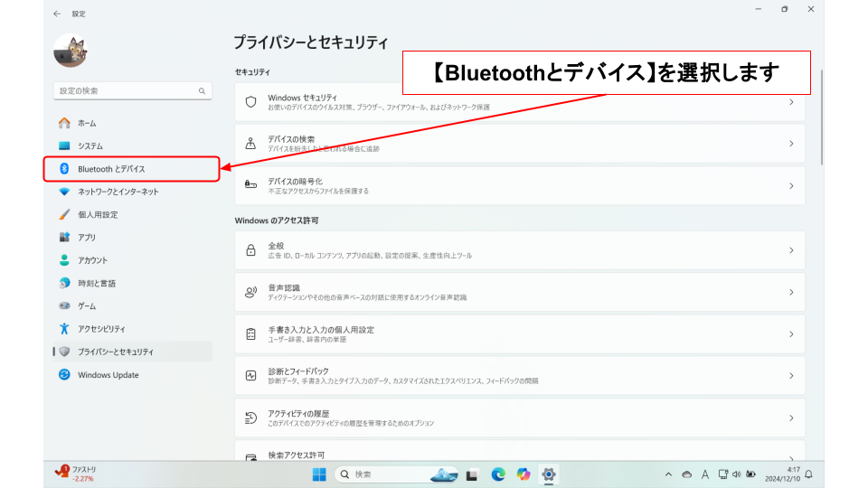
Task: Click the アプリ icon in sidebar
Action: coord(64,238)
